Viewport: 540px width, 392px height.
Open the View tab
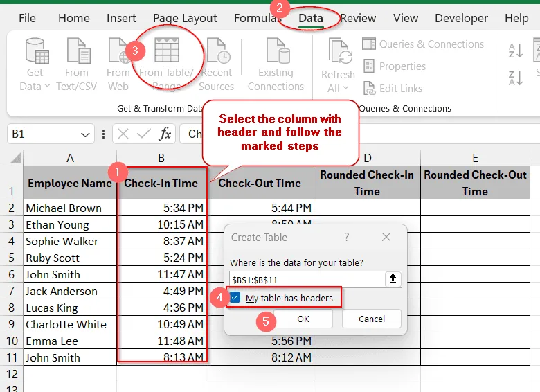click(406, 18)
